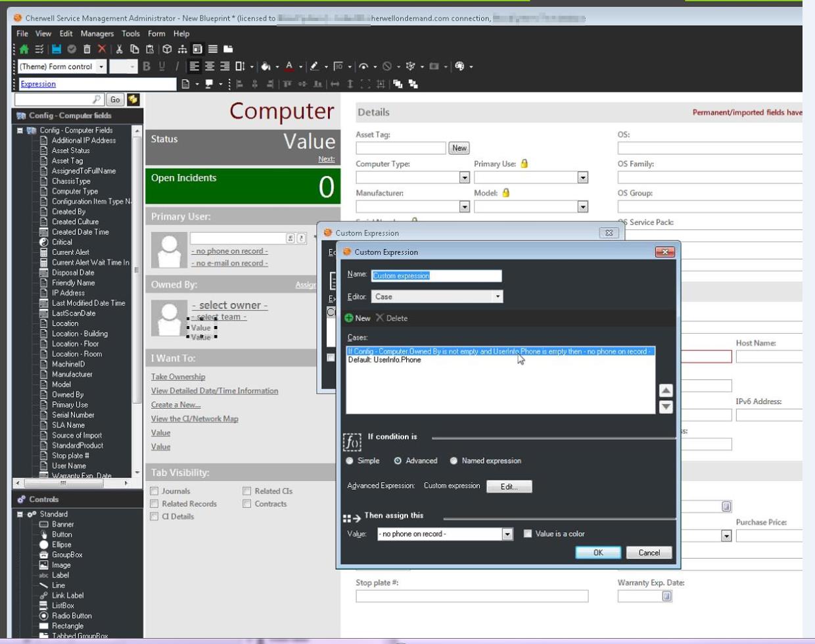Click the Paste toolbar icon
The height and width of the screenshot is (644, 815).
[151, 49]
